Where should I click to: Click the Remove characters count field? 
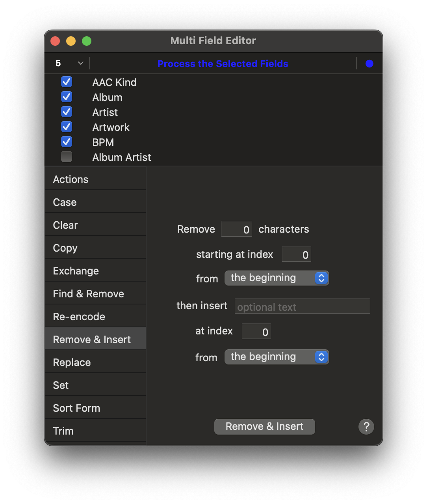237,229
